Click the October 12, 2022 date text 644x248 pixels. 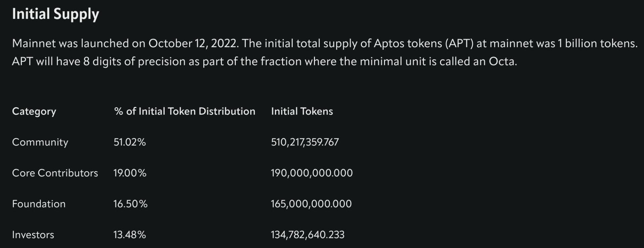[193, 44]
